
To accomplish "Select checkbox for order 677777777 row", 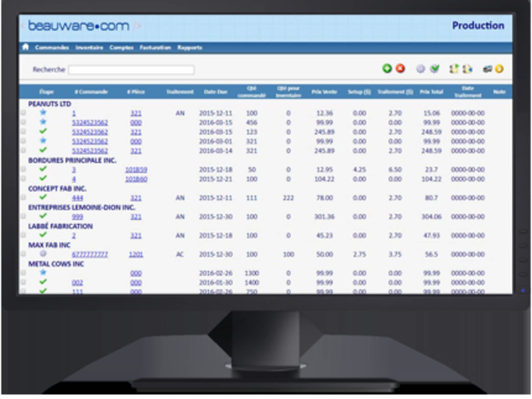I will [23, 254].
